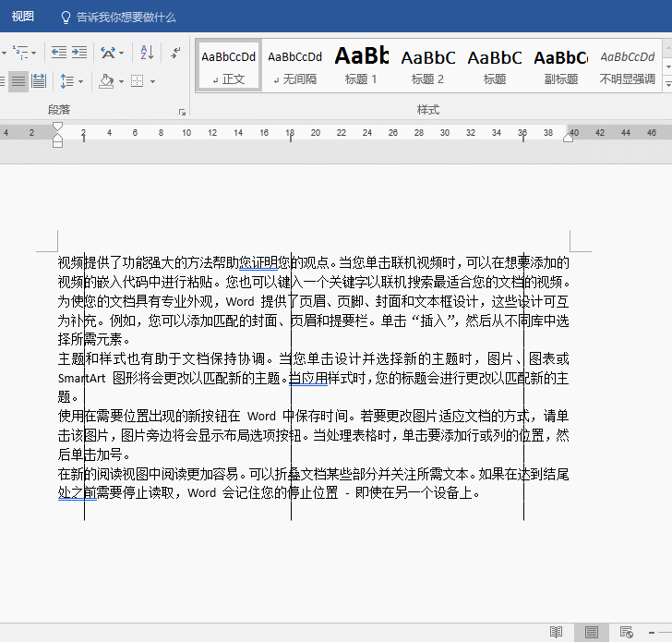Click the increase indent icon
Viewport: 672px width, 642px height.
[79, 52]
